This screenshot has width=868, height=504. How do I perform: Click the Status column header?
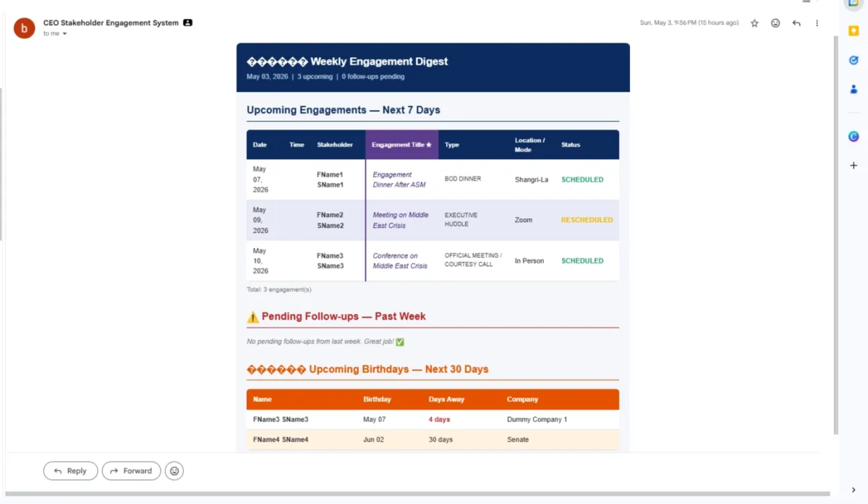[x=571, y=145]
